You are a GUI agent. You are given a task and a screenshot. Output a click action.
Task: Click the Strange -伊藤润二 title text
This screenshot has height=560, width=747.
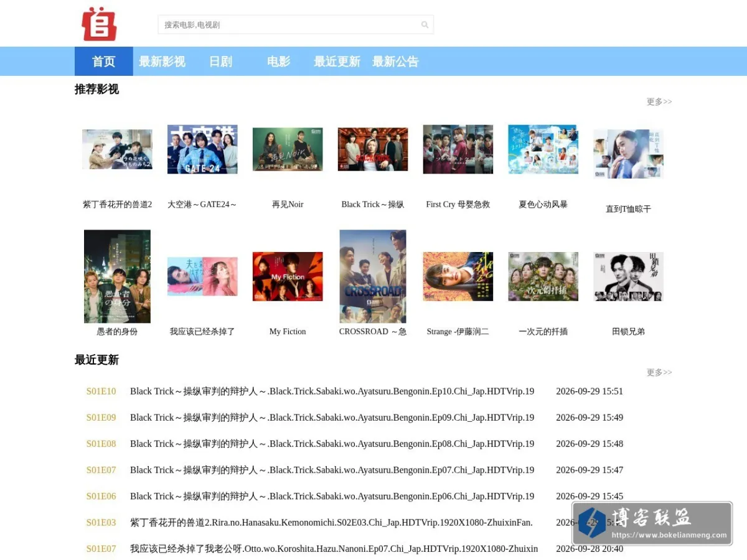[x=458, y=332]
